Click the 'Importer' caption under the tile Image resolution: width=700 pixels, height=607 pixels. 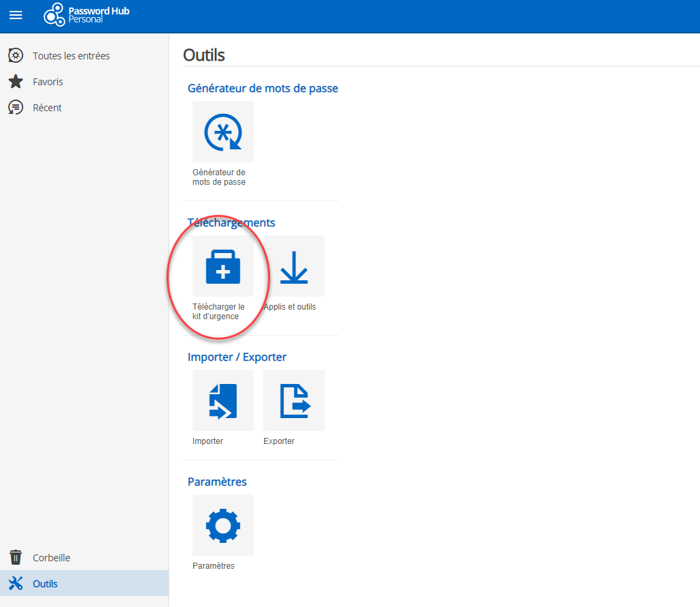click(208, 441)
